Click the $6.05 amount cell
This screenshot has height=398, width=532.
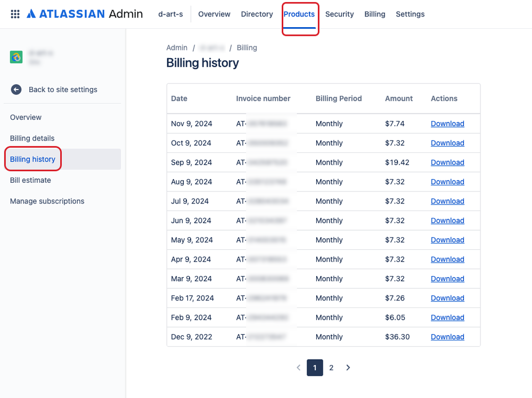tap(395, 318)
